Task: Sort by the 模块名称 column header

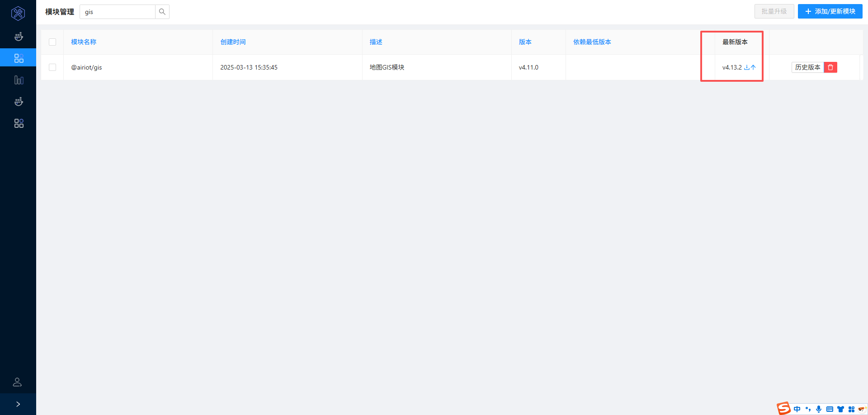Action: (84, 42)
